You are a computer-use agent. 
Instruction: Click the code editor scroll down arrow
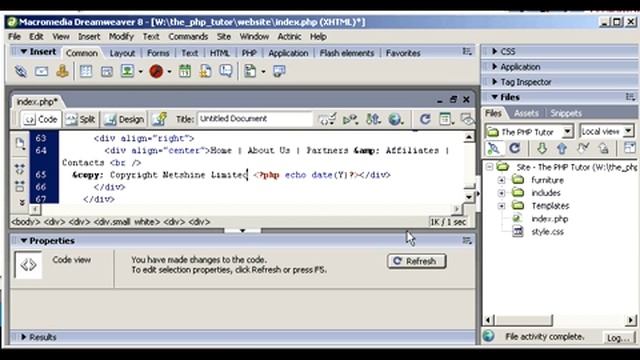point(469,197)
